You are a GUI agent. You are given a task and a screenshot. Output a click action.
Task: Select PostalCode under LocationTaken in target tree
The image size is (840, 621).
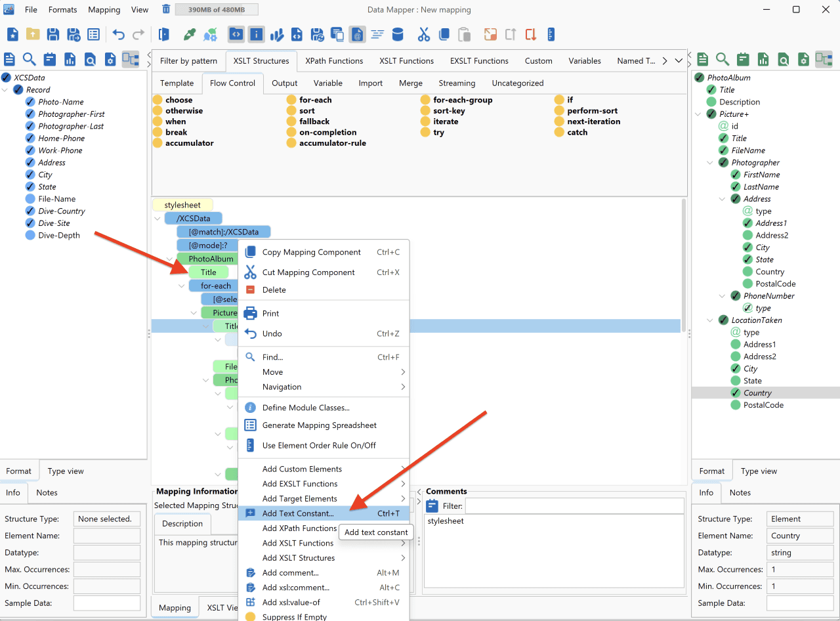pos(763,405)
